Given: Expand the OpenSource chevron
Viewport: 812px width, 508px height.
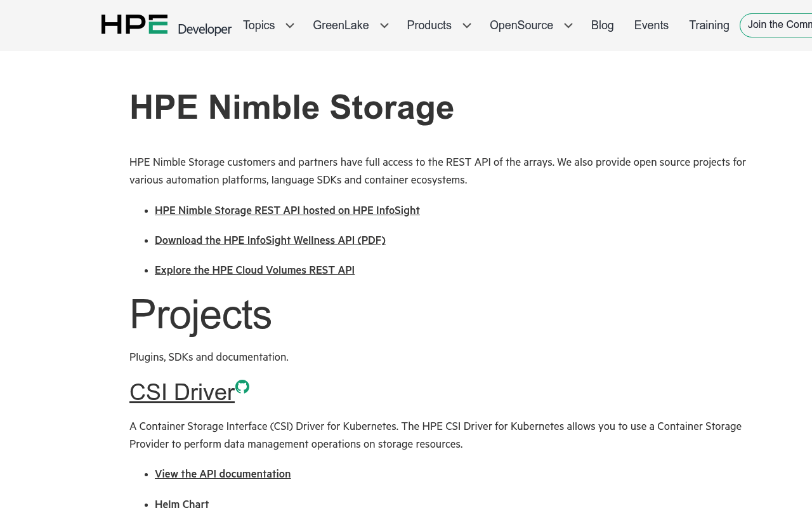Looking at the screenshot, I should coord(568,25).
